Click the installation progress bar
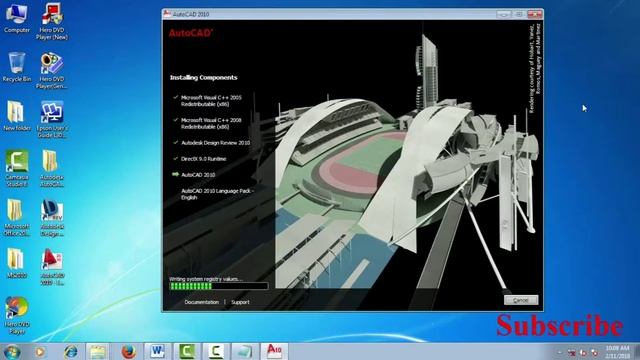This screenshot has height=360, width=640. (219, 286)
